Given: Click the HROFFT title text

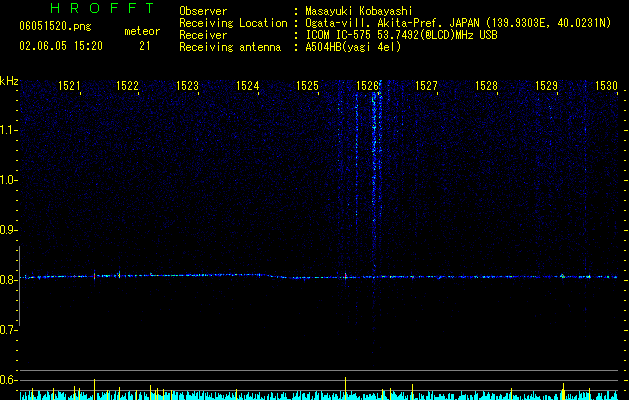Looking at the screenshot, I should click(x=102, y=8).
